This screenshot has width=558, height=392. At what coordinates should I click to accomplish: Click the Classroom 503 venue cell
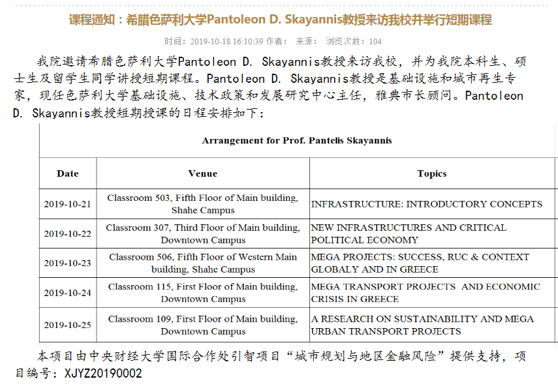pos(203,204)
